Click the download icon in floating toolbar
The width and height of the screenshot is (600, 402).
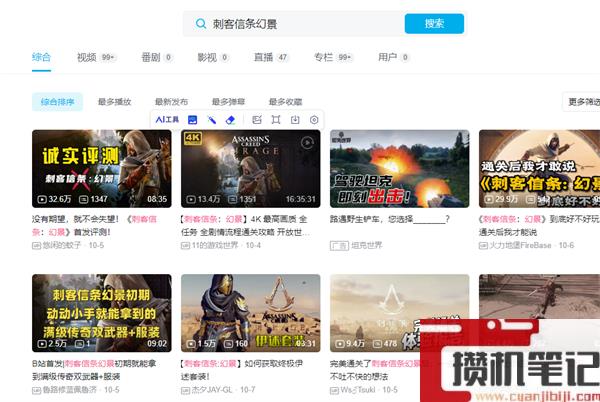[x=295, y=120]
